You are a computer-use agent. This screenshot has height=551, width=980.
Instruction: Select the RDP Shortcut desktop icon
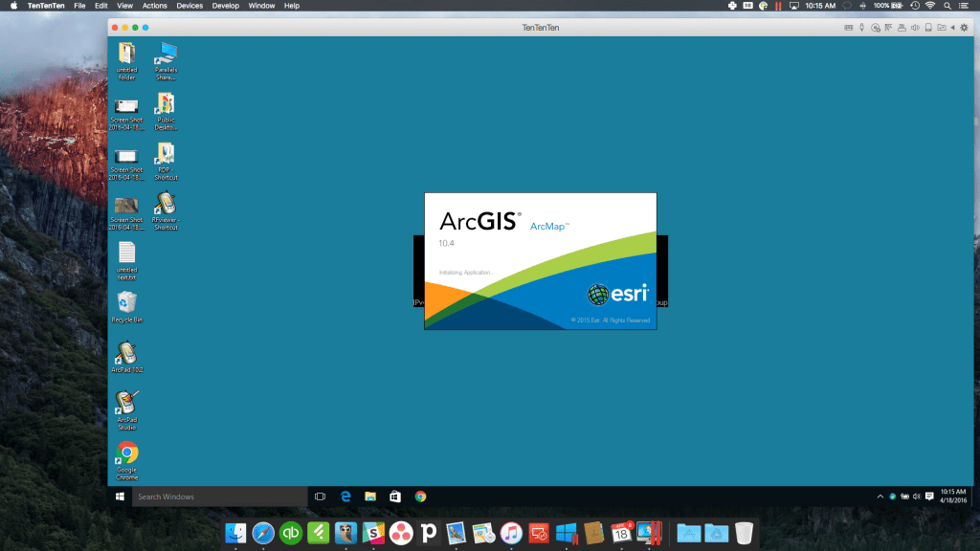pyautogui.click(x=166, y=161)
